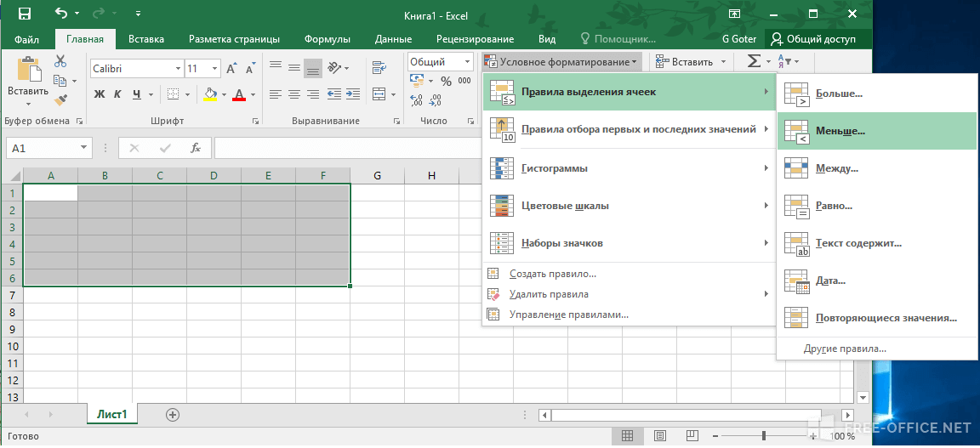The image size is (980, 448).
Task: Click Создать правило... in the menu
Action: click(630, 274)
